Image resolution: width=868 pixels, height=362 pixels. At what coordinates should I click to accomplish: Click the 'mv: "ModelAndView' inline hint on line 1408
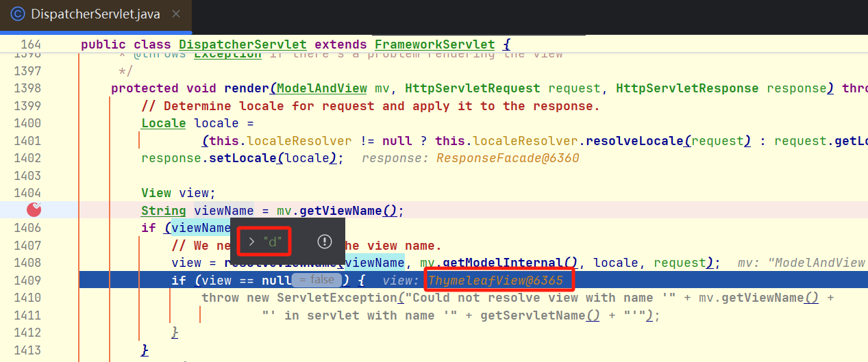pyautogui.click(x=802, y=263)
